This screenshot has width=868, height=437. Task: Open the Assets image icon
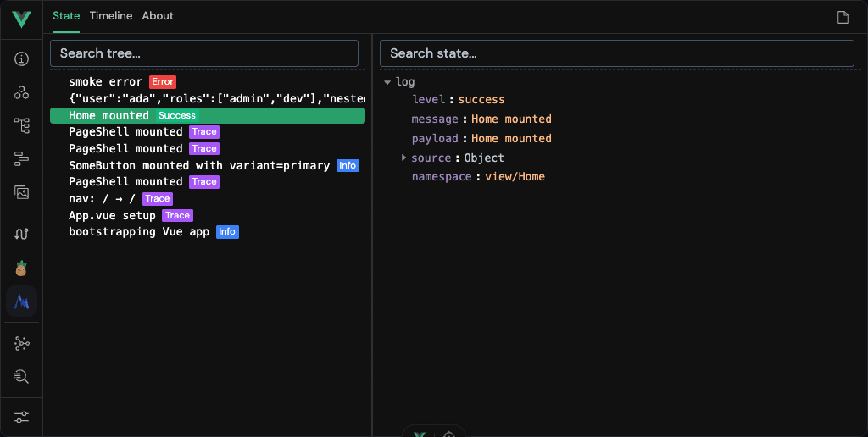coord(21,192)
